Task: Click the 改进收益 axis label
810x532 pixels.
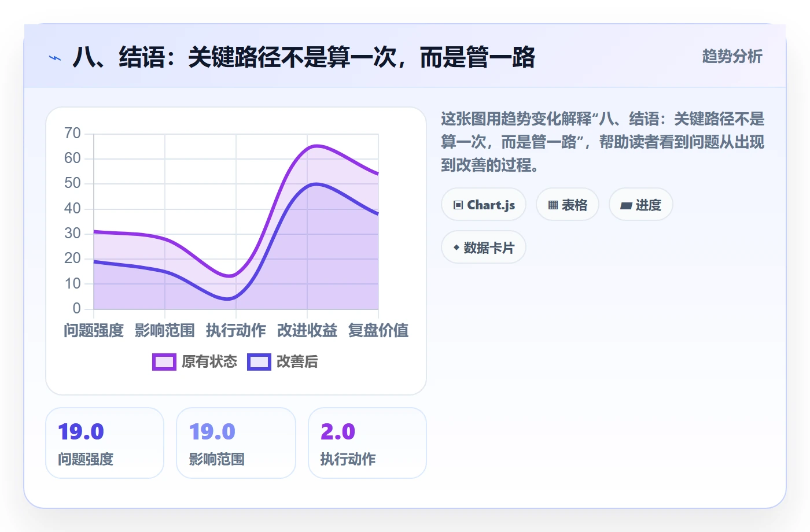Action: point(307,330)
